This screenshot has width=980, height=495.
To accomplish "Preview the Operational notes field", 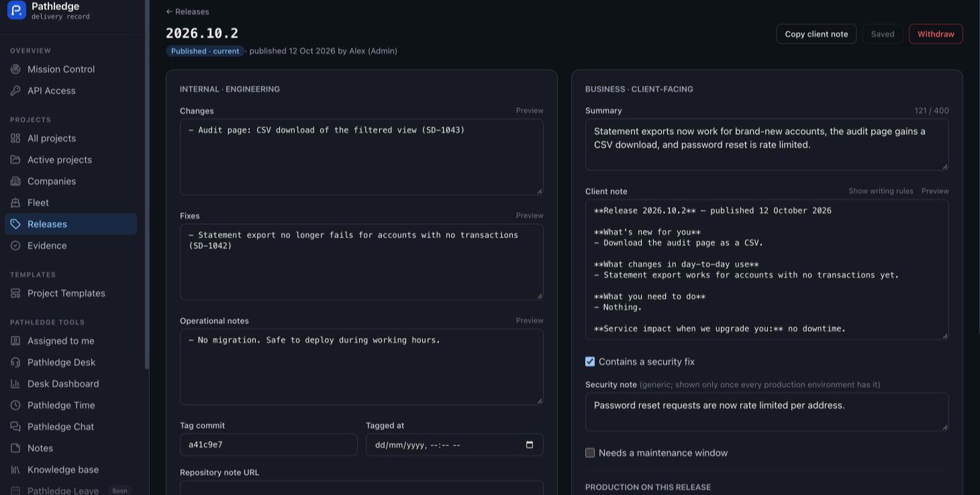I will 530,321.
